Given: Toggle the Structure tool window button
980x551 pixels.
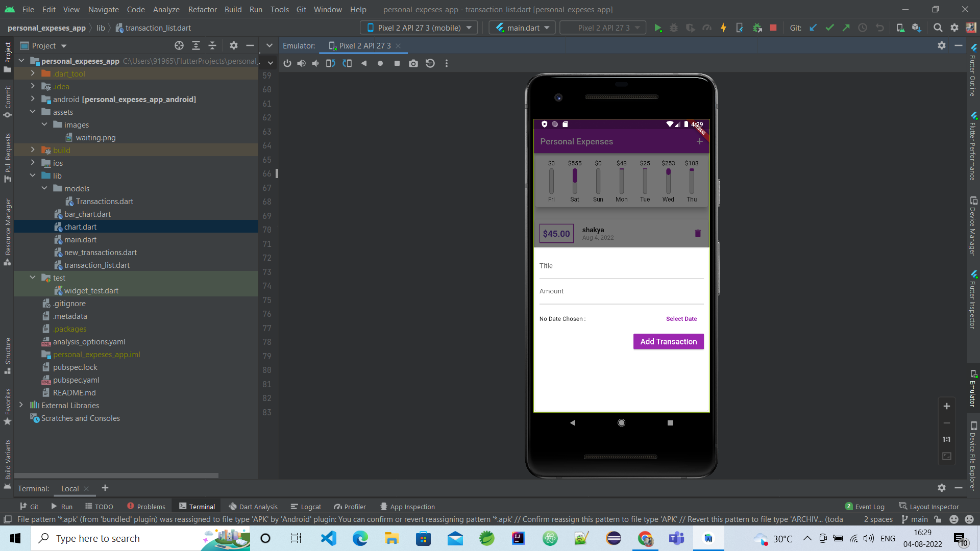Looking at the screenshot, I should 8,356.
